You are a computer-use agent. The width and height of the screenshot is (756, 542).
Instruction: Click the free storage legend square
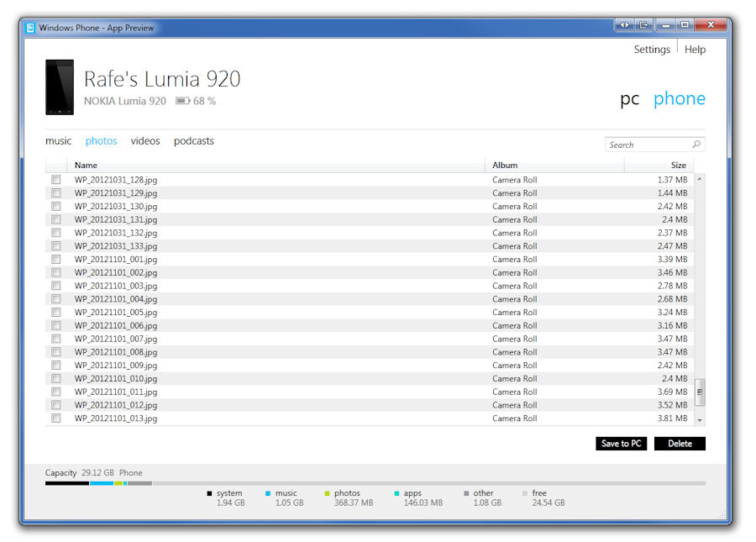click(x=525, y=493)
